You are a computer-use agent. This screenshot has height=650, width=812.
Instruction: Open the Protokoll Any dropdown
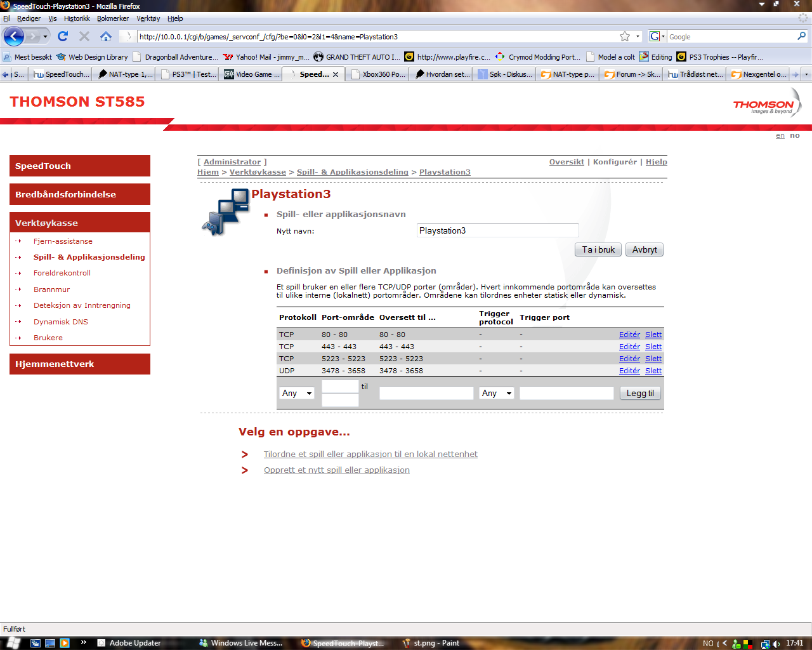coord(297,393)
